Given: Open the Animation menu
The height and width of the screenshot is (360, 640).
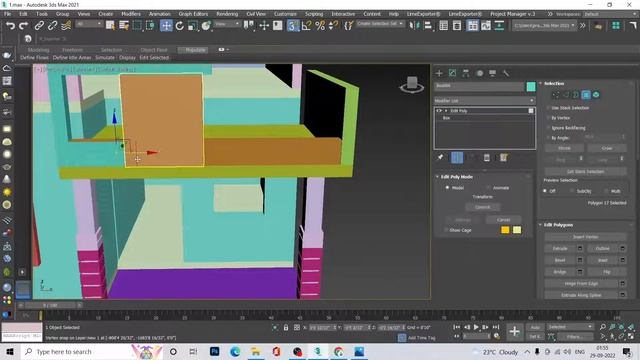Looking at the screenshot, I should click(x=160, y=14).
